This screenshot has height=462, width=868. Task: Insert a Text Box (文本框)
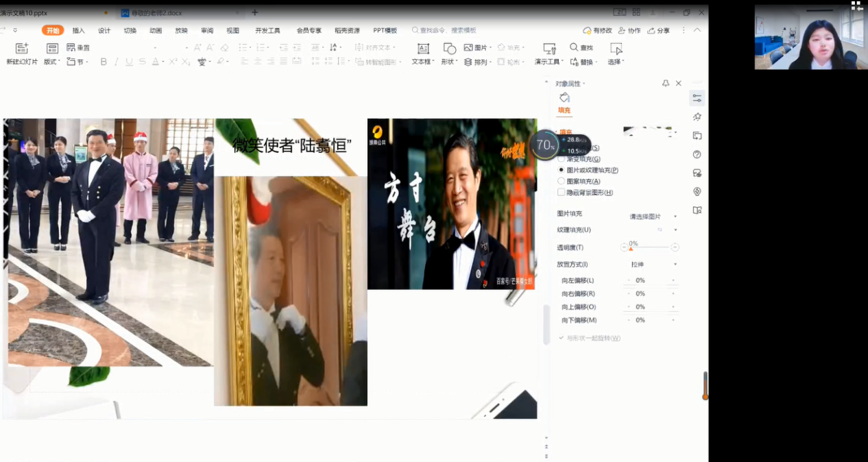point(423,53)
